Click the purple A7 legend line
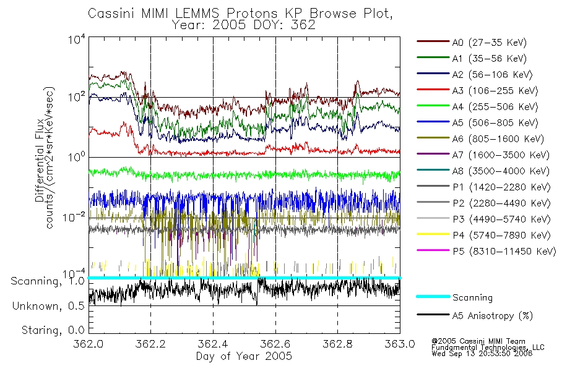The image size is (588, 371). [433, 153]
